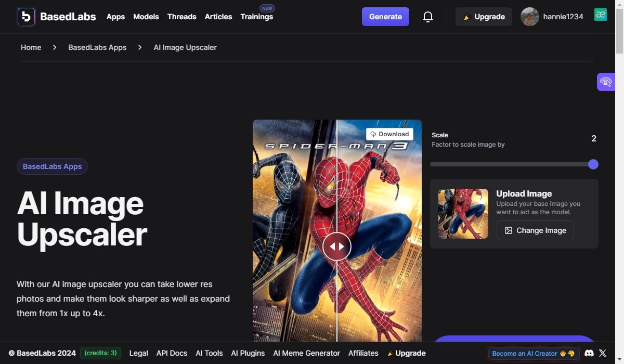
Task: Open the hannie1234 profile avatar
Action: pos(529,17)
